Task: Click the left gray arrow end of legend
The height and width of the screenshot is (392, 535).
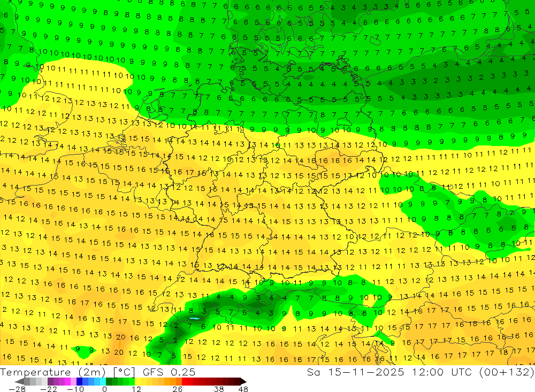Action: (x=19, y=381)
